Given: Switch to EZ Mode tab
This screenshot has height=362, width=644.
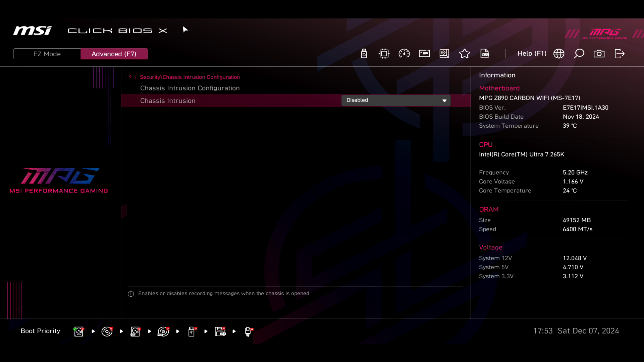Looking at the screenshot, I should tap(47, 54).
